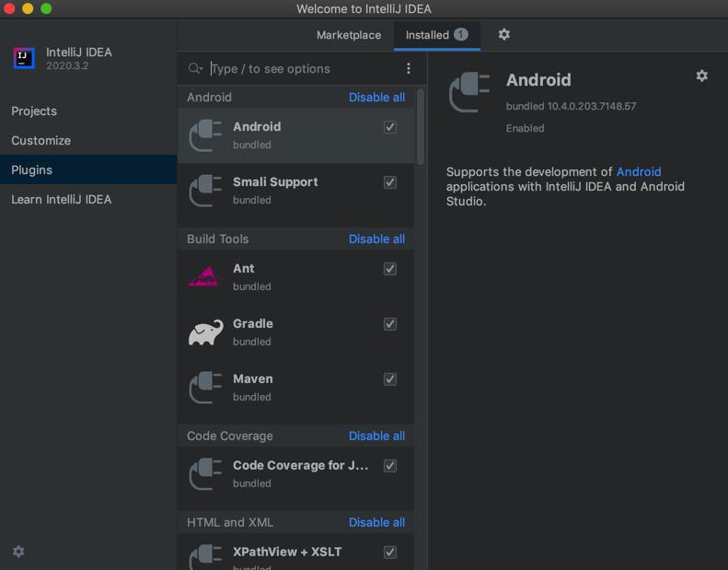Click the Gradle elephant icon
Screen dimensions: 728x570
[x=205, y=332]
